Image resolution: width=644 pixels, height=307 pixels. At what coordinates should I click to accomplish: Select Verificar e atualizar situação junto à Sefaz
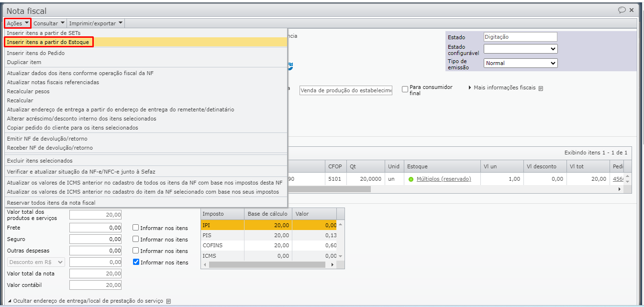click(146, 172)
